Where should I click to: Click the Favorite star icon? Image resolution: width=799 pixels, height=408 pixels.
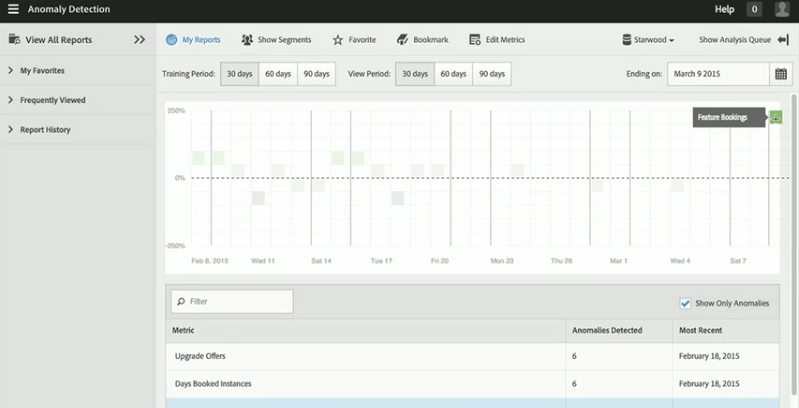point(338,40)
